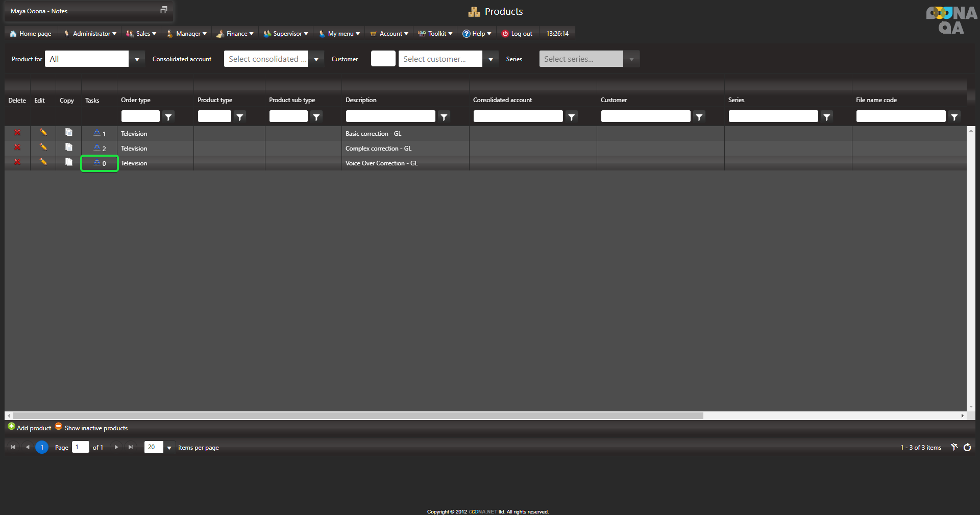Toggle Show inactive products

tap(91, 428)
